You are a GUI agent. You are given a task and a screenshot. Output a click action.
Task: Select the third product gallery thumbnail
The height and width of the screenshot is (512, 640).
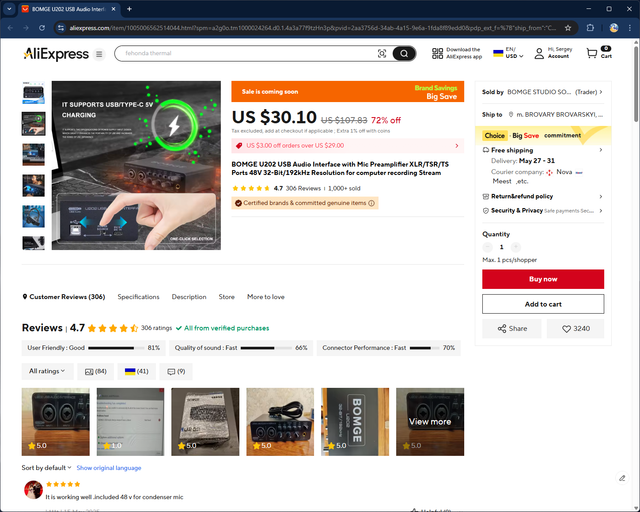pos(33,155)
